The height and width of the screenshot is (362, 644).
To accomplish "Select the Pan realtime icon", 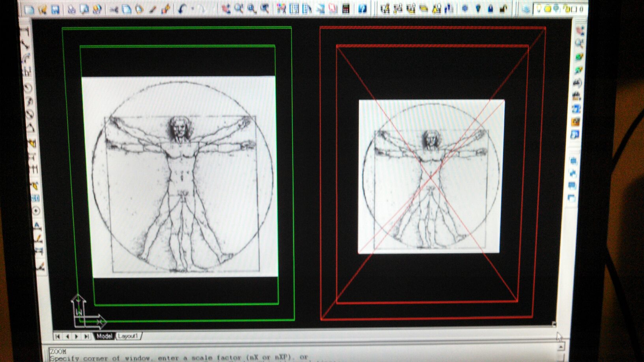I will point(225,8).
